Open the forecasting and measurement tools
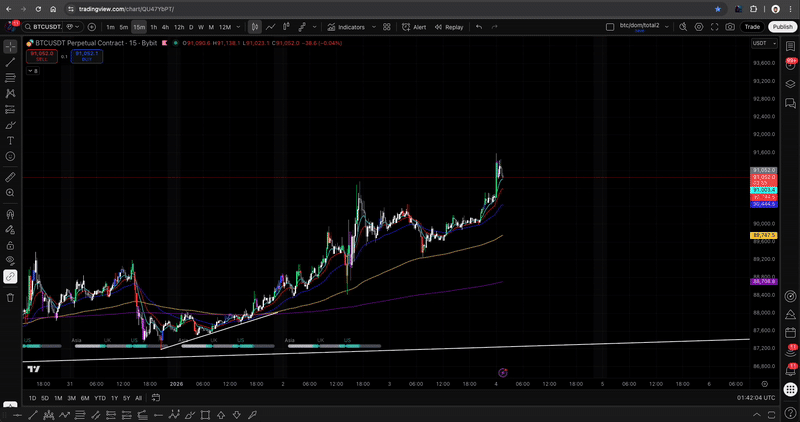This screenshot has width=800, height=422. click(x=10, y=110)
